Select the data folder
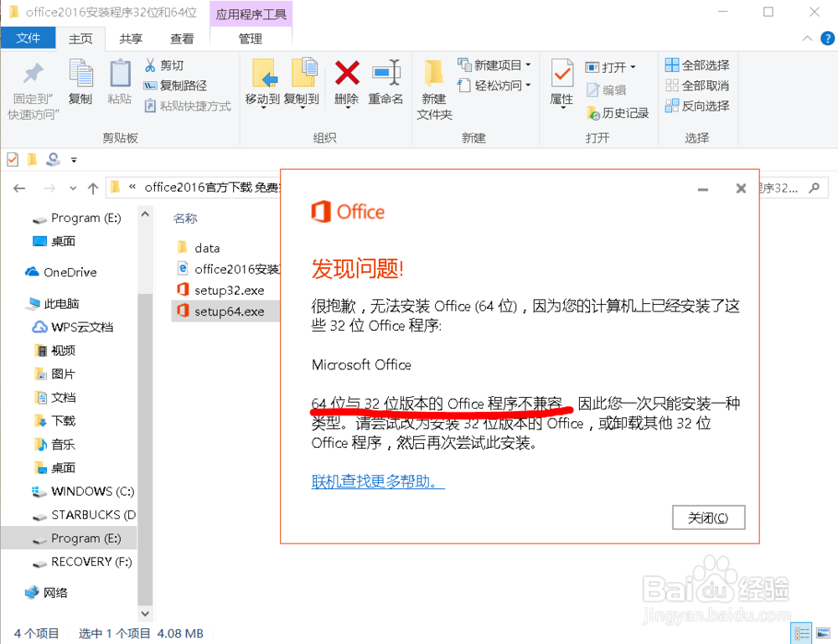This screenshot has width=838, height=644. coord(199,248)
